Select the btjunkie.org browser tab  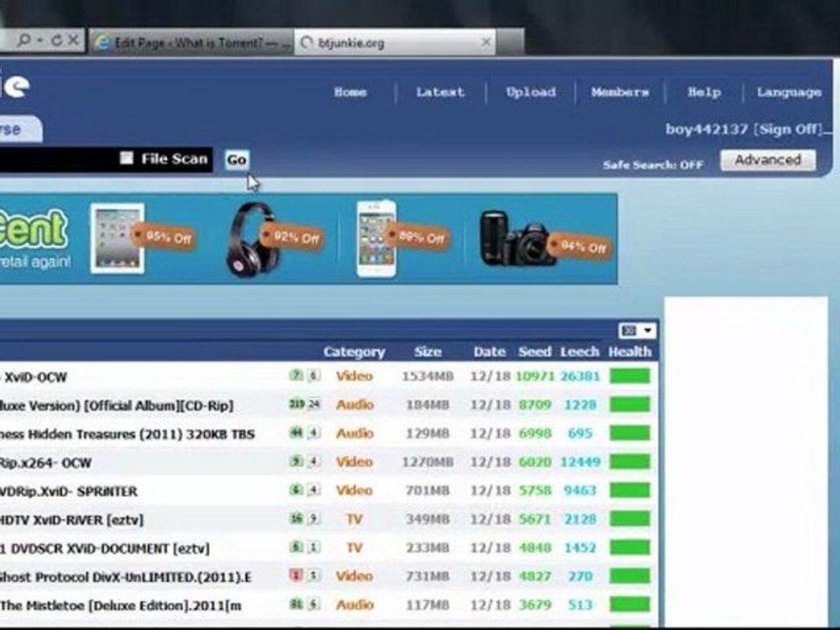tap(395, 42)
